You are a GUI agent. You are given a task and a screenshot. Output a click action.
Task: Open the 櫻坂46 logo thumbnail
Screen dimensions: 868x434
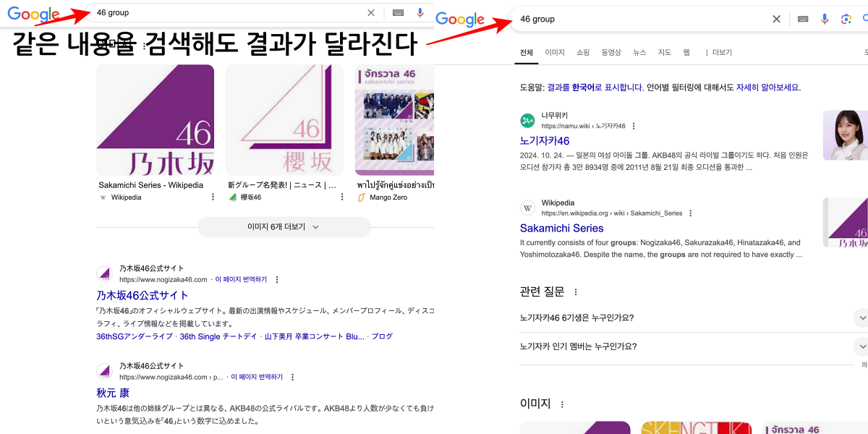[284, 120]
